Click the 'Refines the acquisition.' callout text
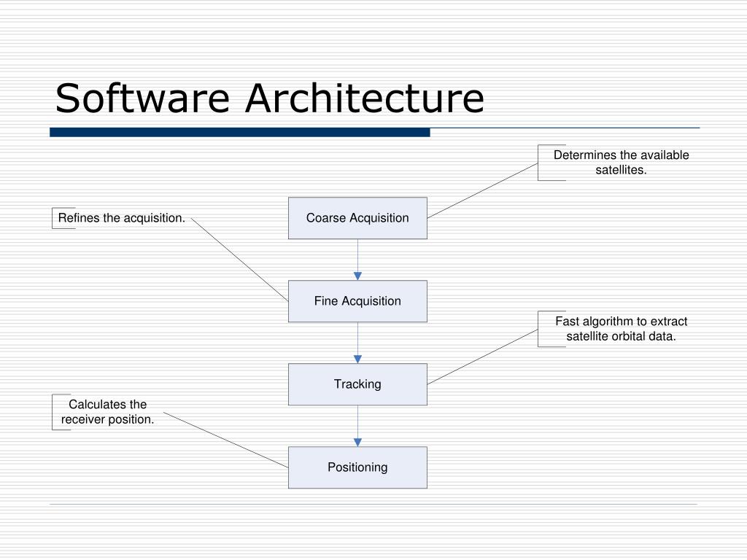Screen dimensions: 747x560 tap(122, 218)
